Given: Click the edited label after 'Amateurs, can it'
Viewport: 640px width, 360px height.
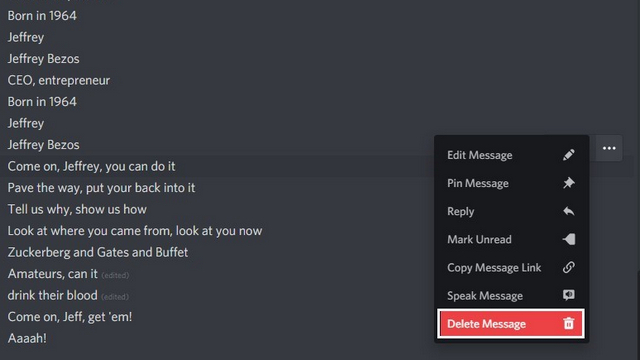Looking at the screenshot, I should coord(115,276).
